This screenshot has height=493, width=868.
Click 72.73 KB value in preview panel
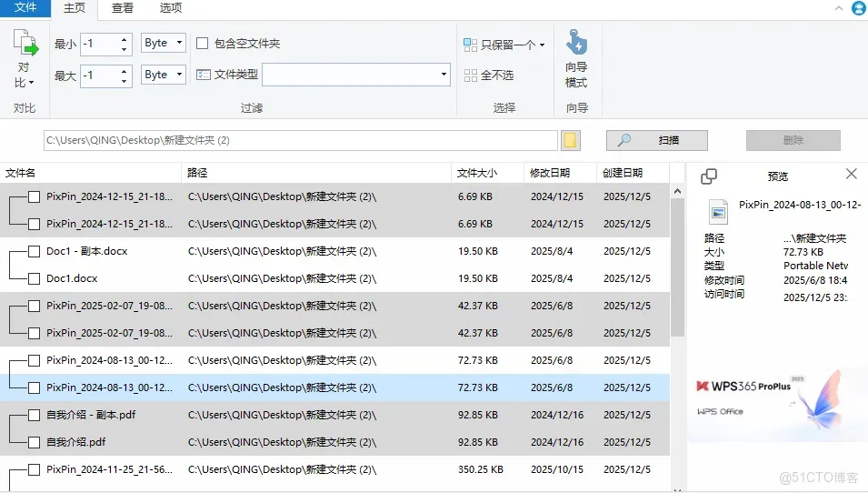coord(803,252)
